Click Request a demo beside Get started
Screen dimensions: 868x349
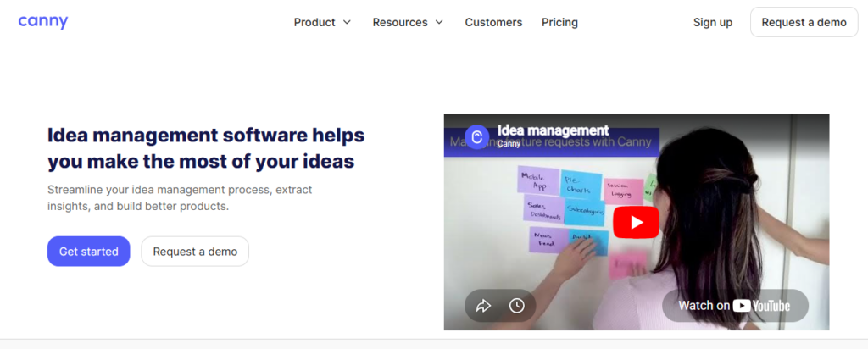click(x=195, y=251)
